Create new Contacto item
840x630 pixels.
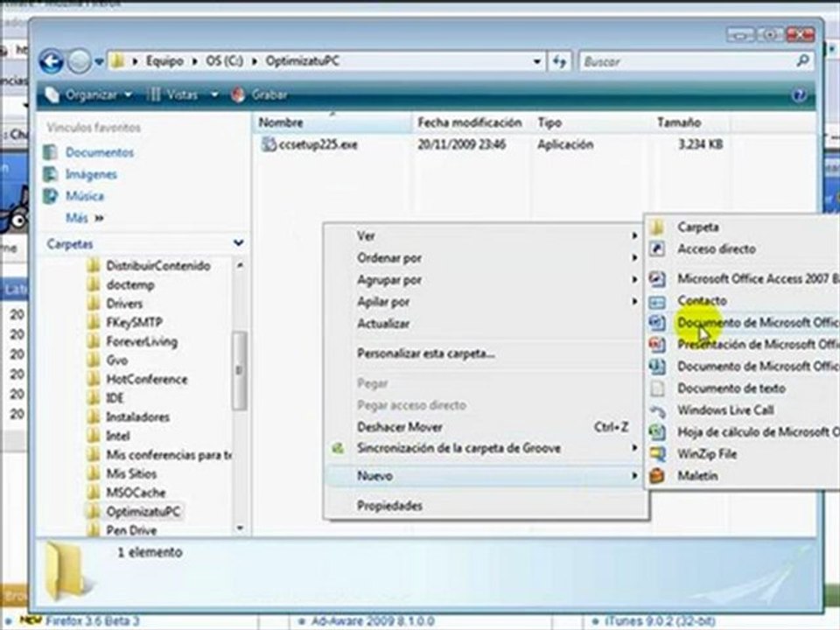(744, 300)
